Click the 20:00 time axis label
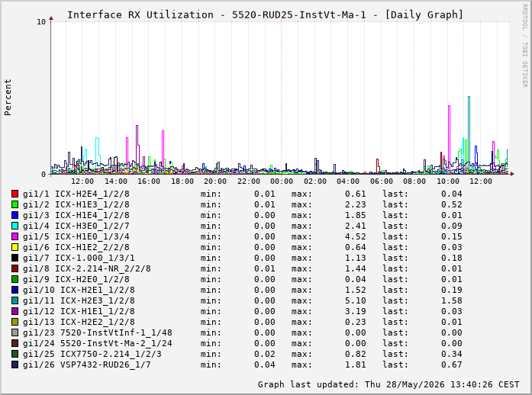 (x=215, y=181)
